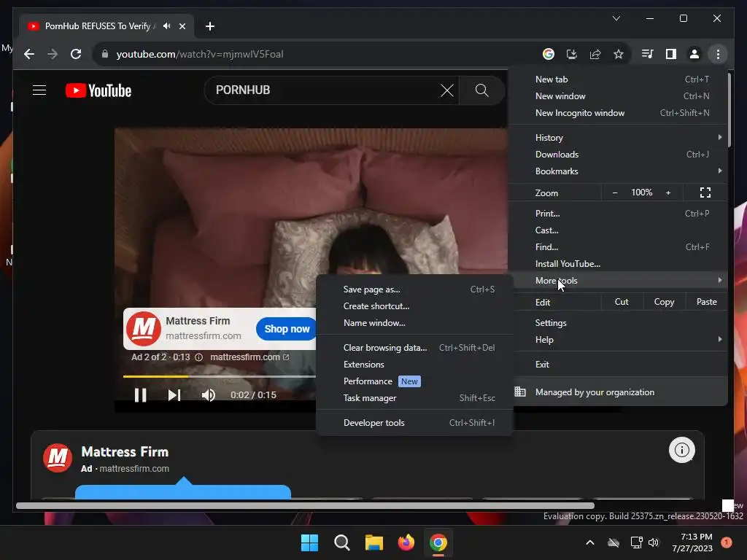Click Paste in the Edit row

click(x=706, y=302)
